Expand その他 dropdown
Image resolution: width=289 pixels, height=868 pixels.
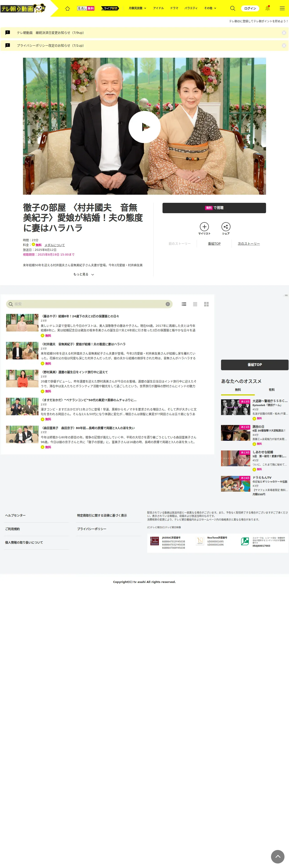click(x=210, y=8)
